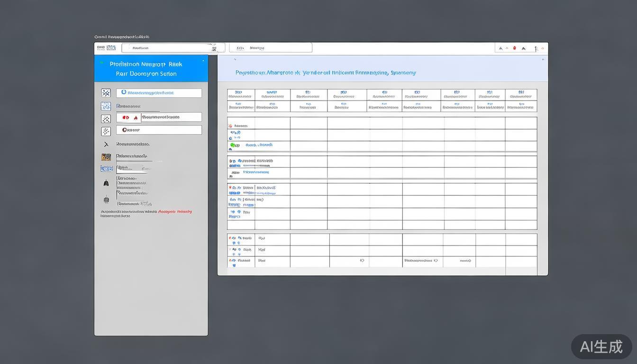Toggle the green dot status in the table
This screenshot has height=364, width=637.
tap(232, 145)
